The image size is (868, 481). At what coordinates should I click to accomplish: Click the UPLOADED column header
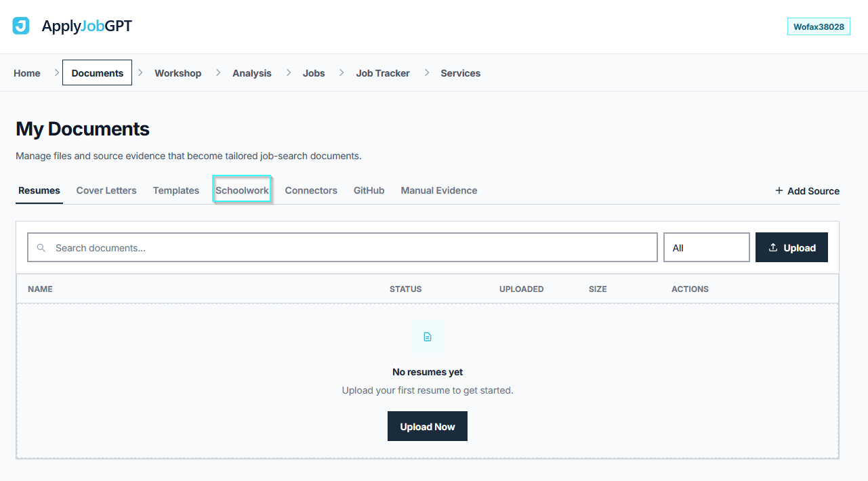[522, 289]
